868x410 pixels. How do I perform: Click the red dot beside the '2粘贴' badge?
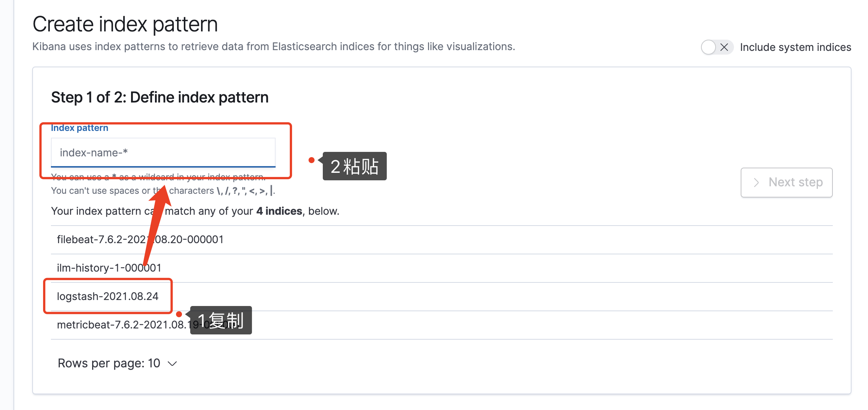point(311,160)
